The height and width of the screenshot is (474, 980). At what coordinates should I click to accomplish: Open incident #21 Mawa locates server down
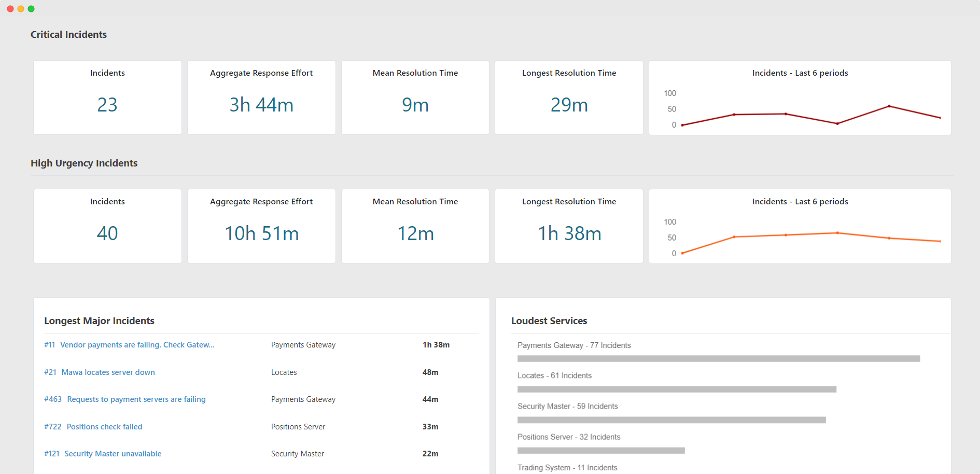tap(100, 372)
